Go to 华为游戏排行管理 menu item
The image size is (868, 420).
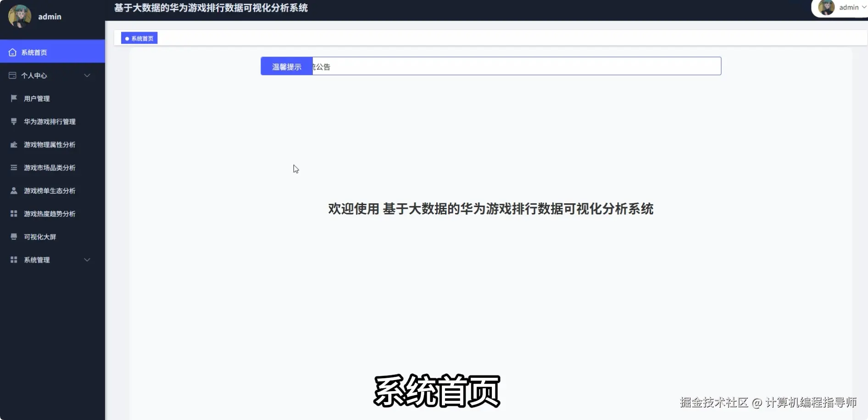pos(52,121)
